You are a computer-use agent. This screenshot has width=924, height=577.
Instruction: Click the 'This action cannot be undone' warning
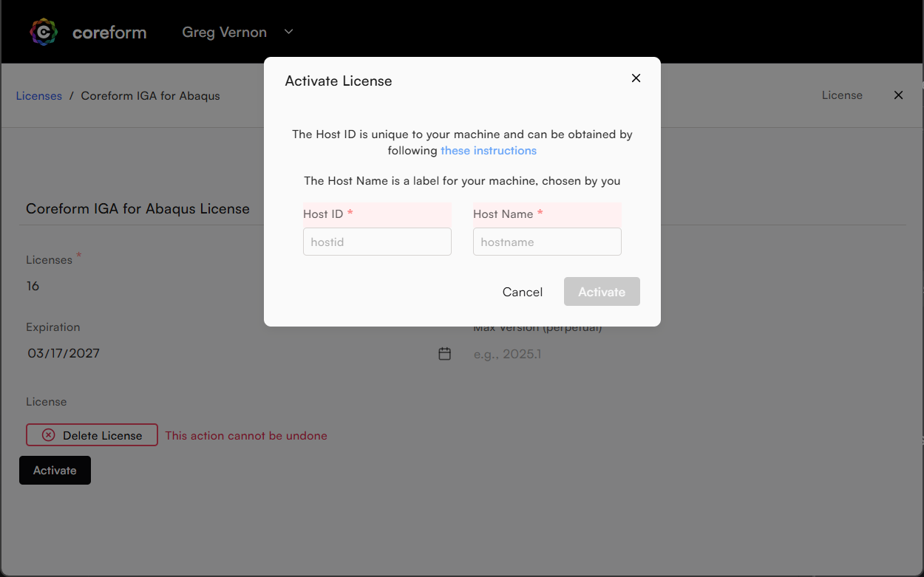click(246, 436)
